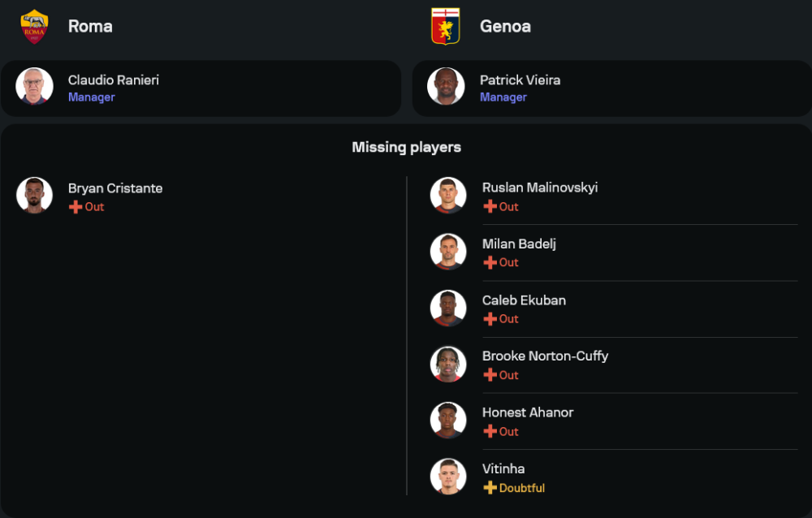
Task: Open Claudio Ranieri's name link
Action: point(114,80)
